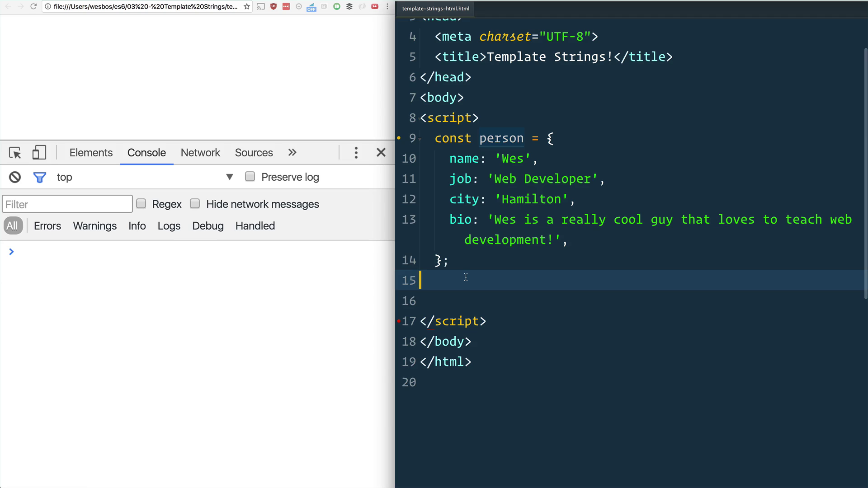Image resolution: width=868 pixels, height=488 pixels.
Task: Filter the console by Debug
Action: point(208,226)
